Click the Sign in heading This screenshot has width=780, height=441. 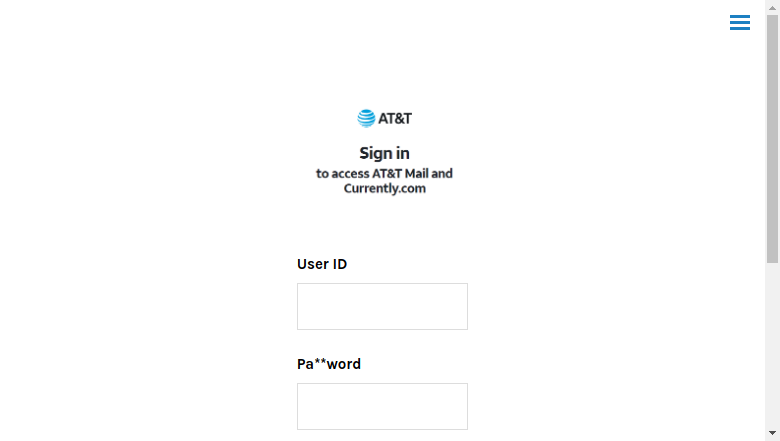point(385,153)
